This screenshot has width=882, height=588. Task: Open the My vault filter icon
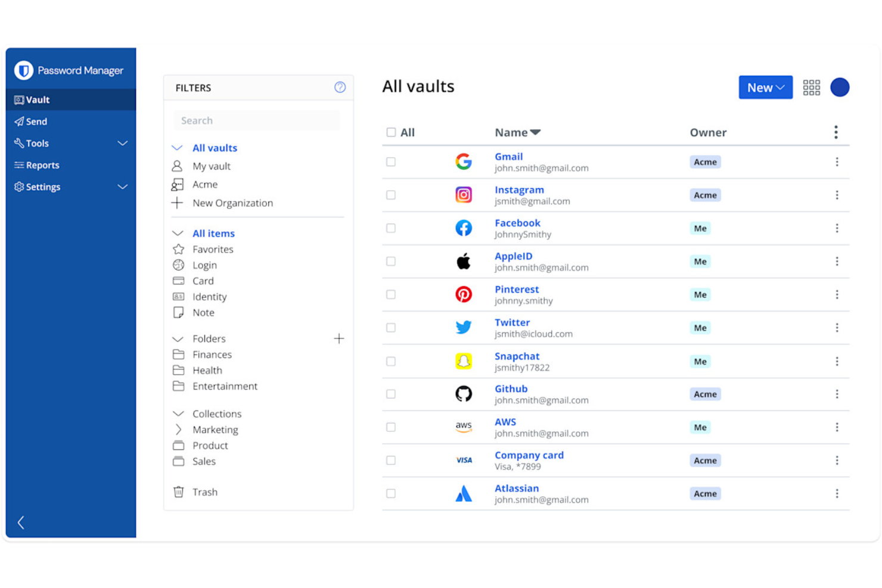click(178, 166)
